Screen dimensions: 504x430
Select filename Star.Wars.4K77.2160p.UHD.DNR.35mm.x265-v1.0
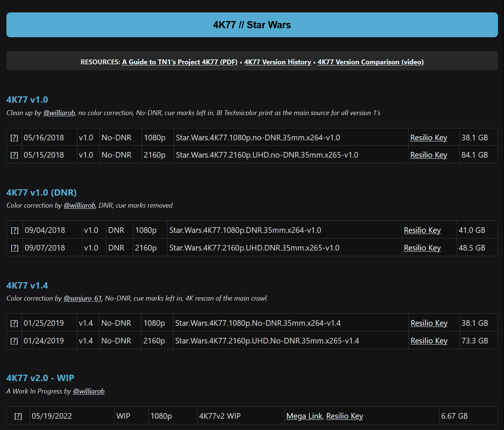(254, 248)
